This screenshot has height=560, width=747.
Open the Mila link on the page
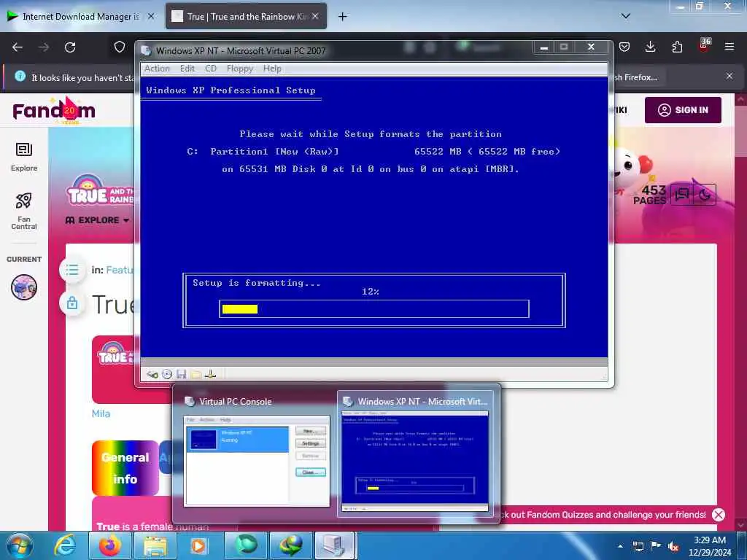(x=101, y=414)
